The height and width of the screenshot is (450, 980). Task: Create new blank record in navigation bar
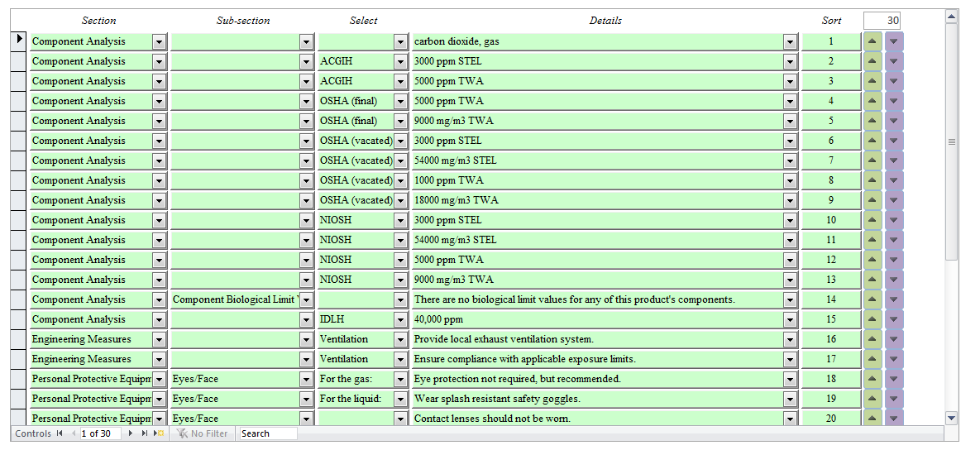click(x=159, y=433)
